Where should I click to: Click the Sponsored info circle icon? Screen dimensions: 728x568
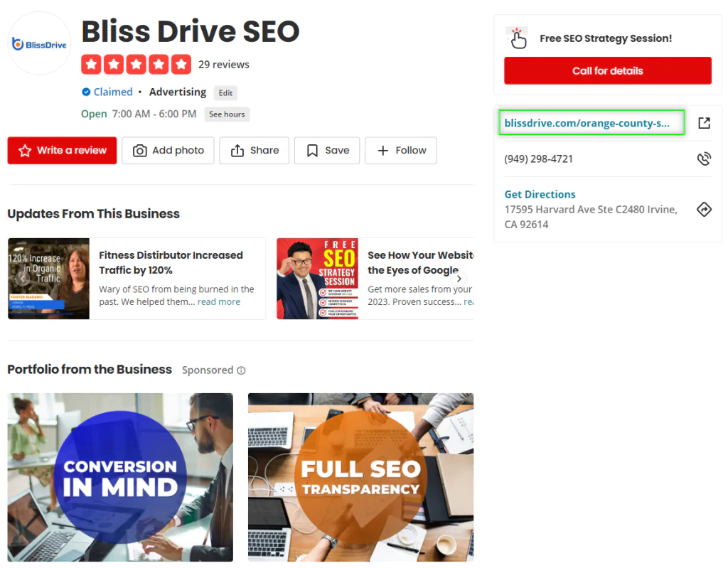241,370
